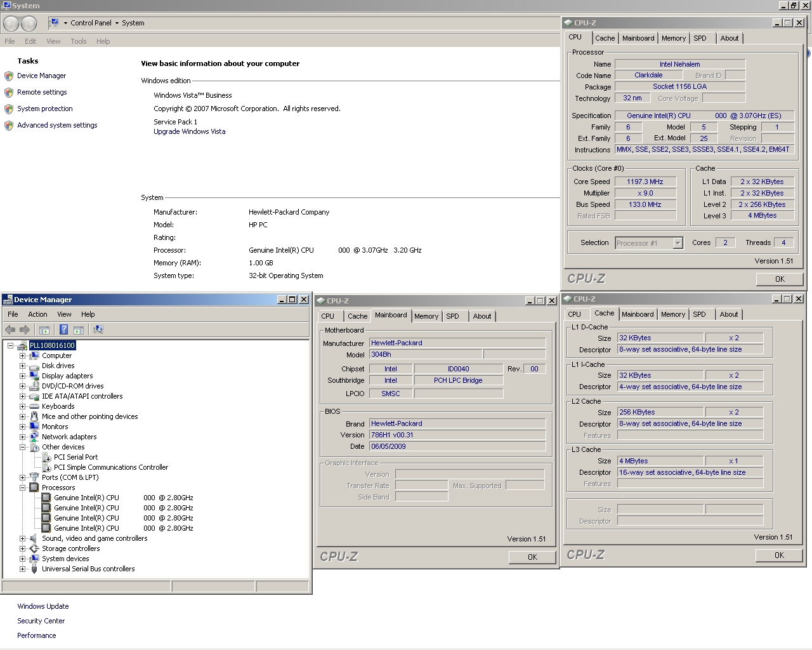Select the Ports (COM & LPT) label in tree
Screen dimensions: 812x650
coord(70,477)
